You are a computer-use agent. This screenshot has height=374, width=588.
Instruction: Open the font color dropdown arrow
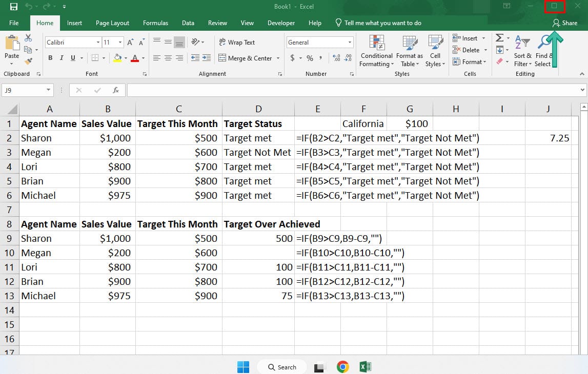pyautogui.click(x=143, y=58)
